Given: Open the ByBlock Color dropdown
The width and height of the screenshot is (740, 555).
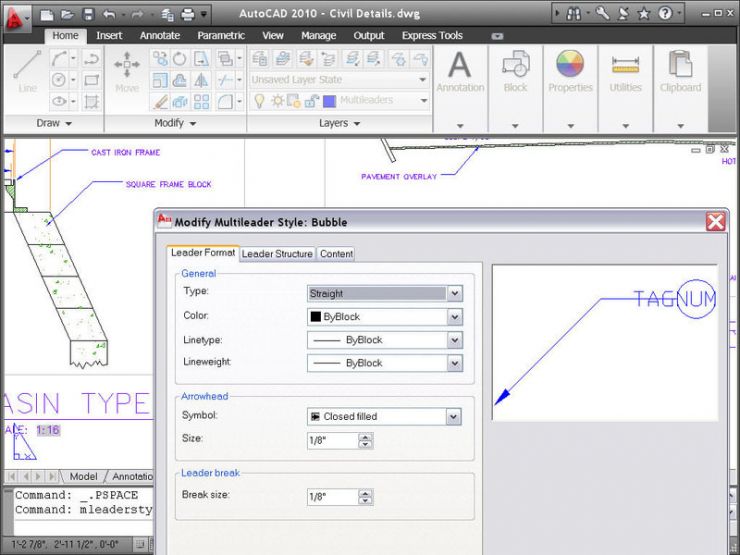Looking at the screenshot, I should pos(454,317).
